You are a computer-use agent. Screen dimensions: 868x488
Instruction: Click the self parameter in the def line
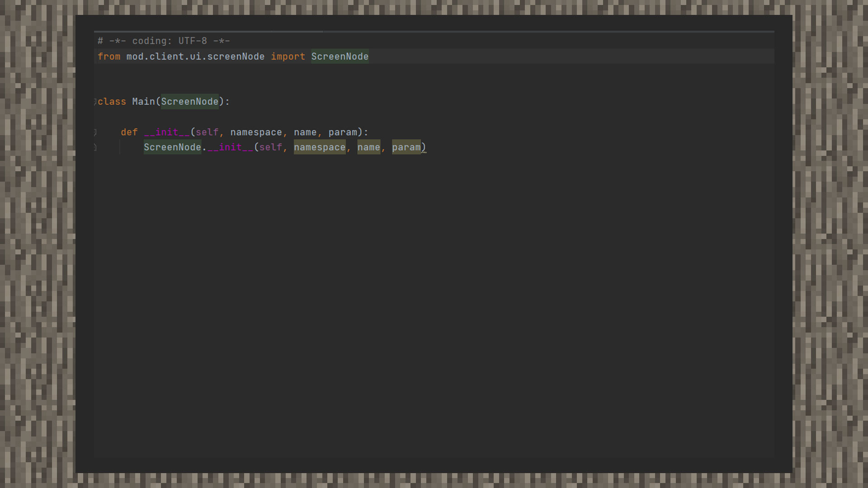pos(207,132)
